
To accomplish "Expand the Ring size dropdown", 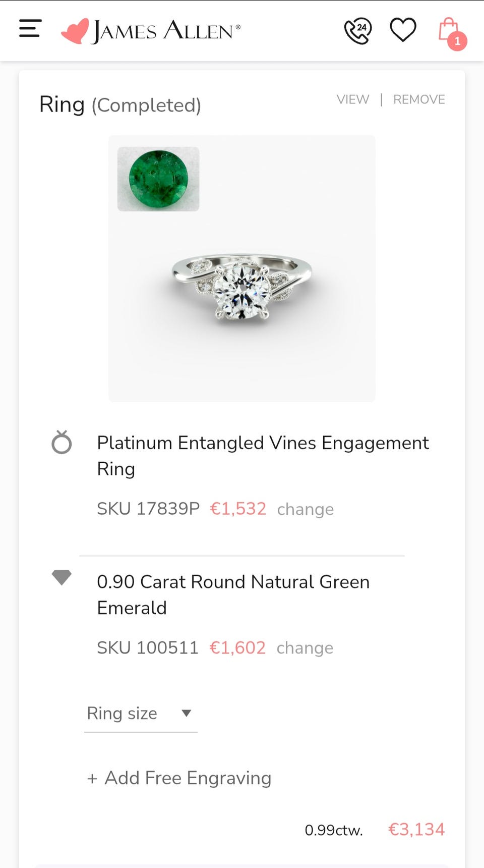I will click(122, 713).
